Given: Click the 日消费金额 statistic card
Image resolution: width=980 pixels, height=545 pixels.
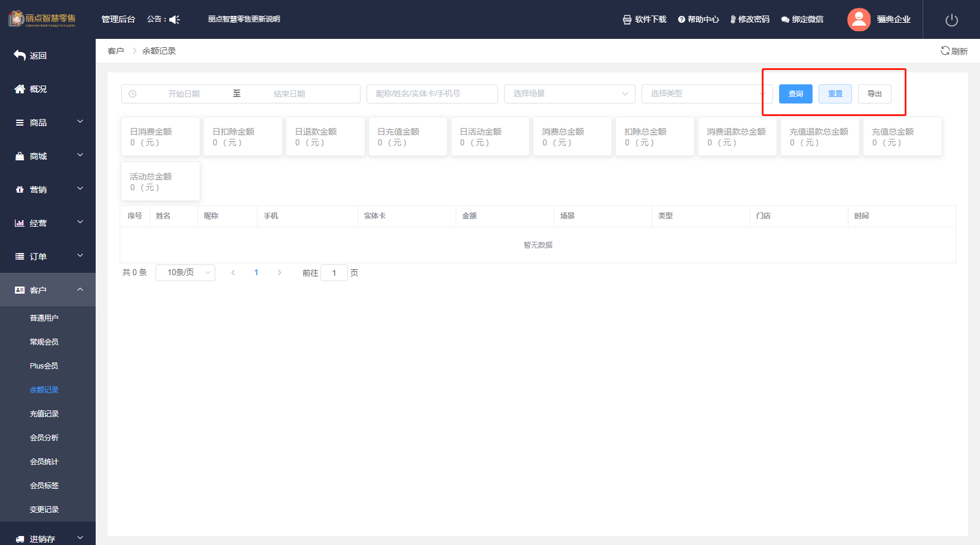Looking at the screenshot, I should coord(160,136).
